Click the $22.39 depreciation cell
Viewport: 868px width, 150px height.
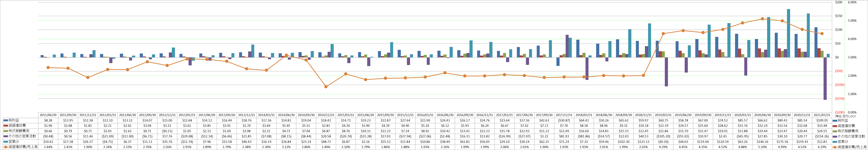point(663,126)
